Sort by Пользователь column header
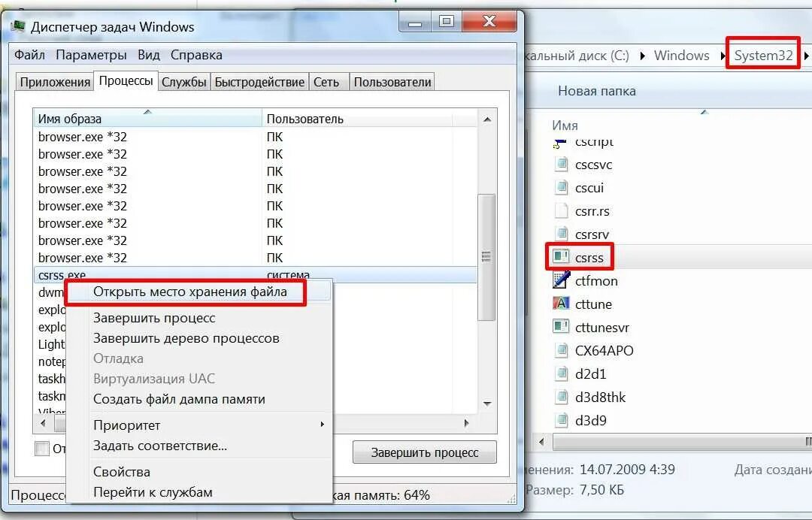 tap(357, 119)
